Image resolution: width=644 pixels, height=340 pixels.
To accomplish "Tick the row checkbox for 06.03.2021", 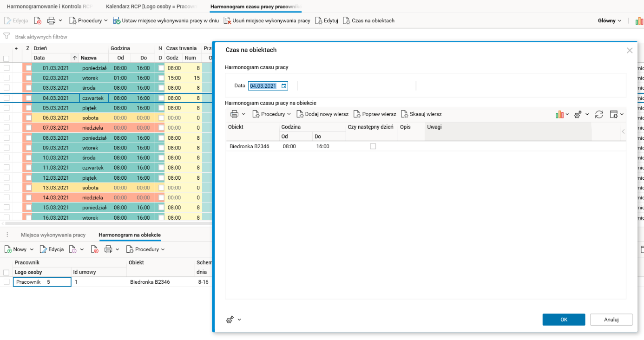I will (x=7, y=118).
